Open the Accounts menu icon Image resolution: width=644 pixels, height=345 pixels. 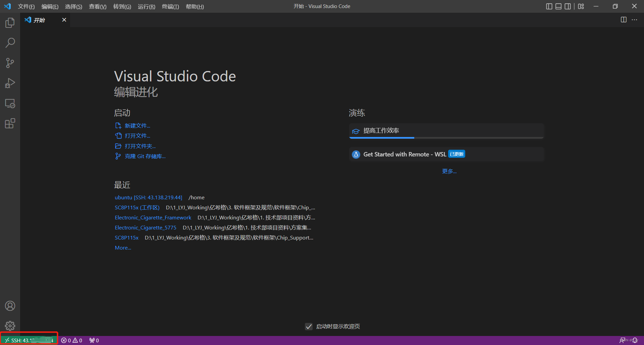click(10, 306)
